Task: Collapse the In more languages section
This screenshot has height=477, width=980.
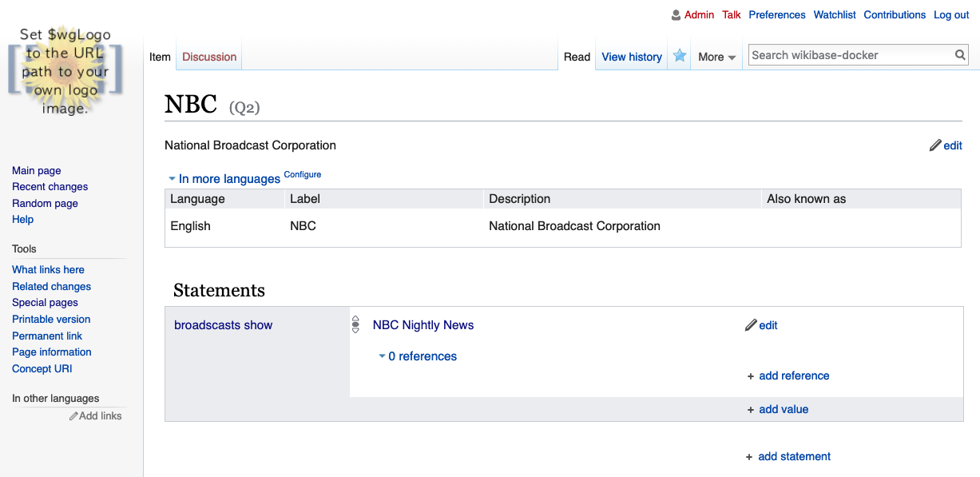Action: (x=224, y=179)
